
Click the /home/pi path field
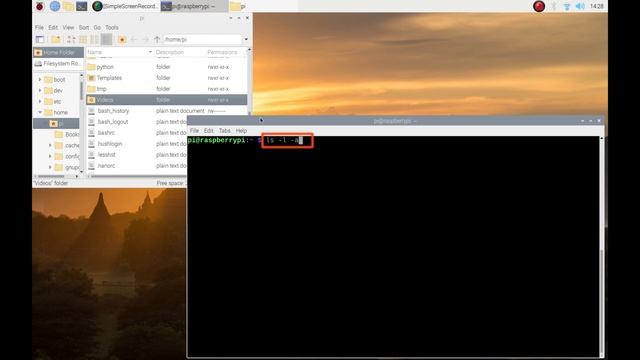pos(202,39)
